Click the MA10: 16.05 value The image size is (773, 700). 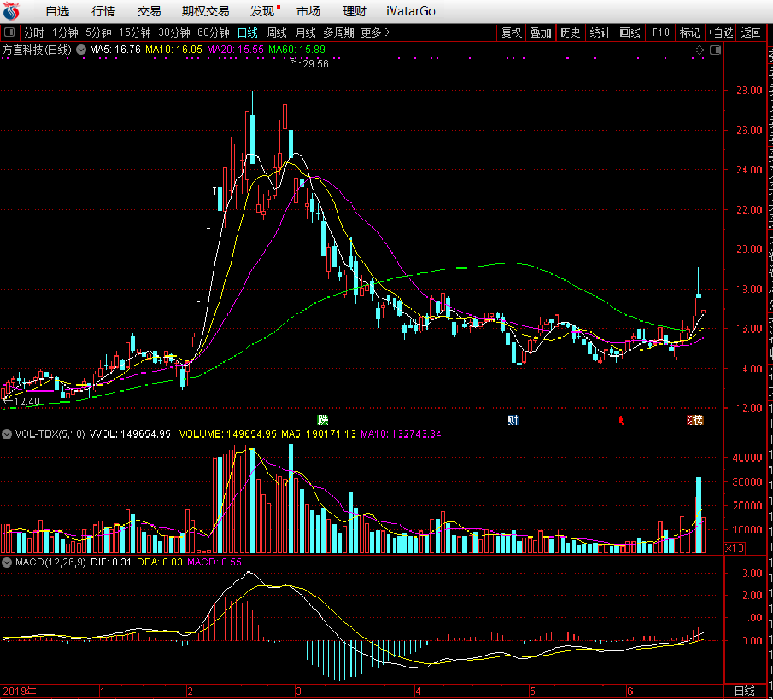click(x=174, y=50)
